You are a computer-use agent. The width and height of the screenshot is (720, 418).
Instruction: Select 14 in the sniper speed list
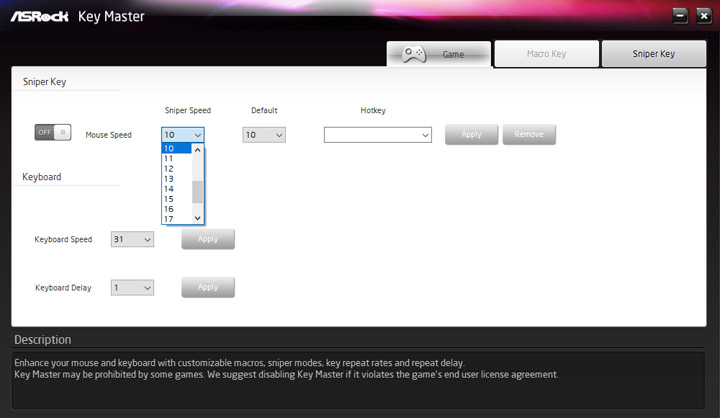[x=177, y=189]
